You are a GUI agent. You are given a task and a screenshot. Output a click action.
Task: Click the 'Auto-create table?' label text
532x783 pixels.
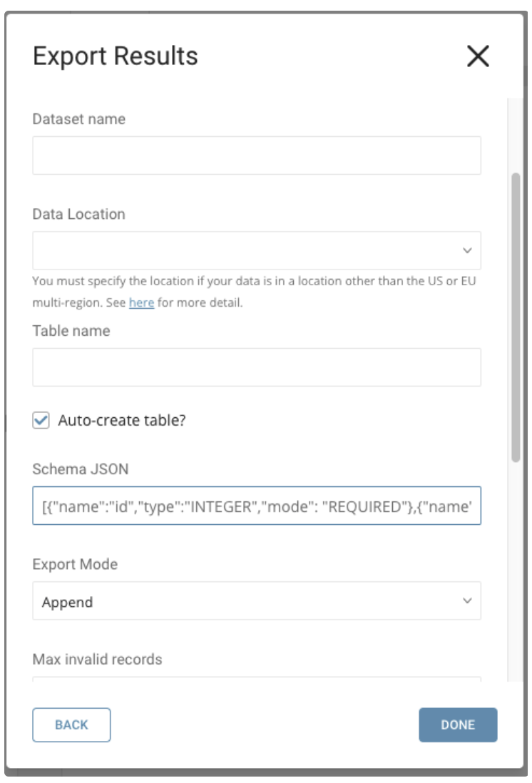[x=121, y=421]
